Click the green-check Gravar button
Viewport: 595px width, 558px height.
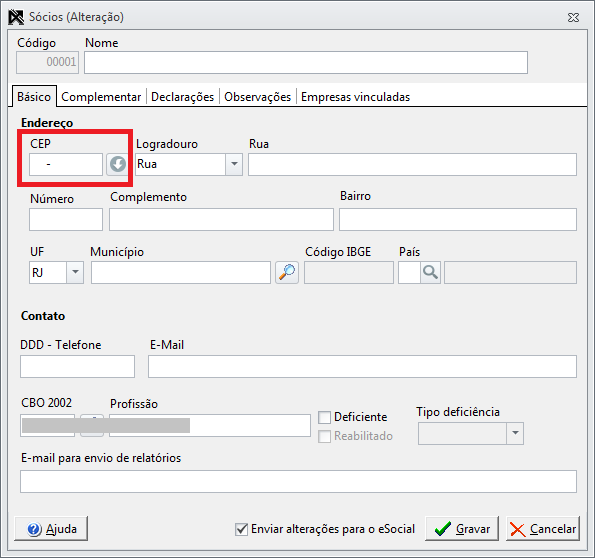pyautogui.click(x=462, y=528)
